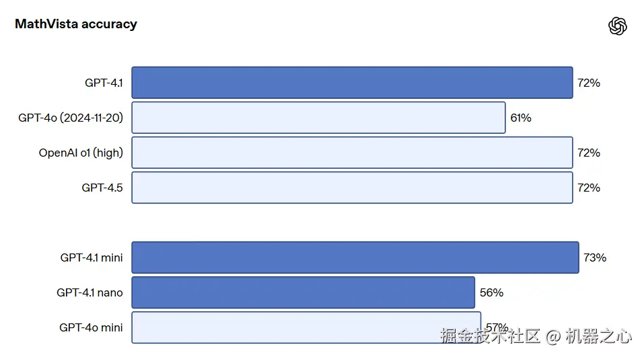This screenshot has width=644, height=357.
Task: Select the GPT-4o mini bar
Action: 306,327
